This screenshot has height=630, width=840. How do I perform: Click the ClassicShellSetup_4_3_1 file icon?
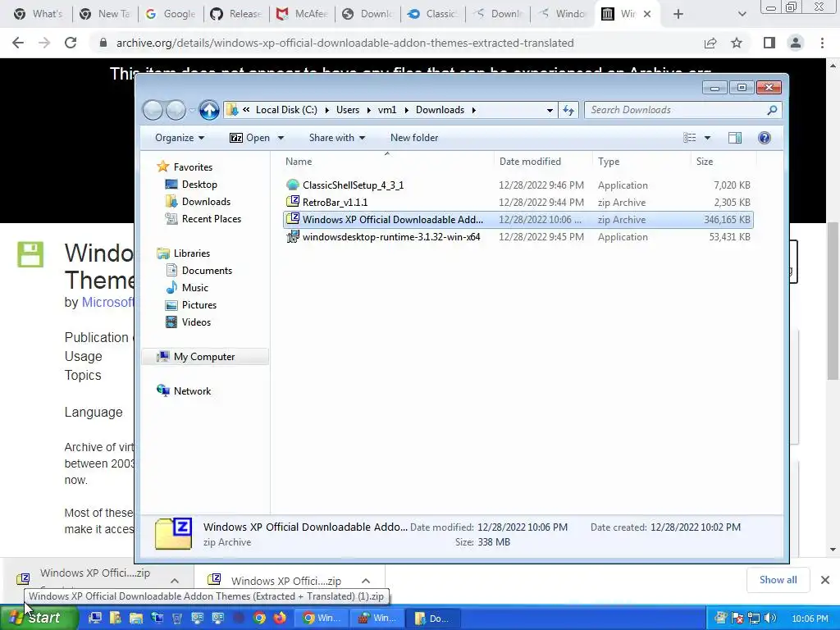pos(293,185)
